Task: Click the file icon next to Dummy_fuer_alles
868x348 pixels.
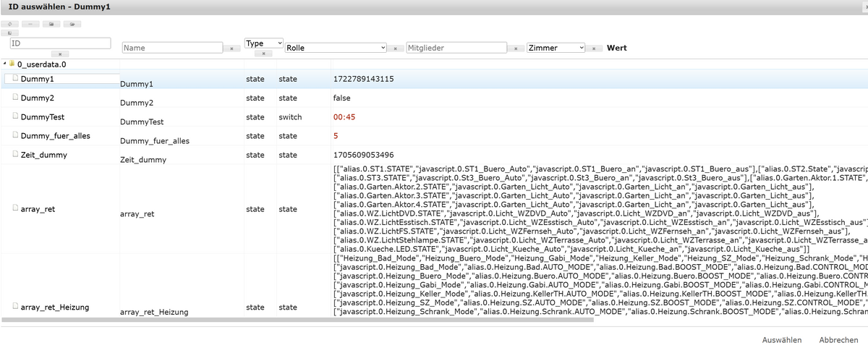Action: [16, 135]
